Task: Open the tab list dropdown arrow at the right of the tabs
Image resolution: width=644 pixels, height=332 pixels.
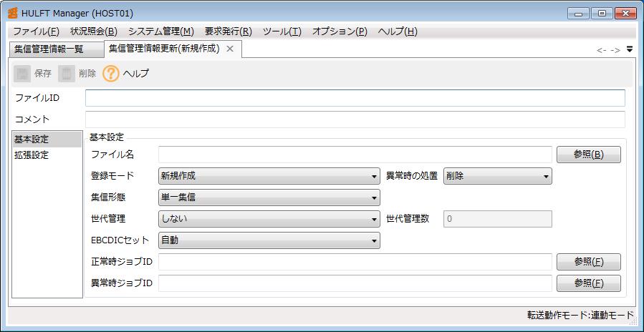Action: pyautogui.click(x=630, y=49)
